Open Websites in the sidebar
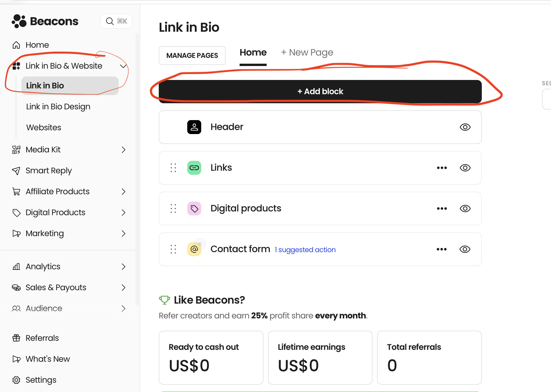 (x=44, y=128)
